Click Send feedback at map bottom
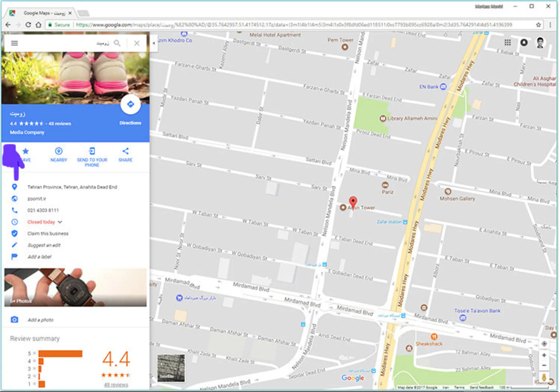The height and width of the screenshot is (392, 560). click(x=482, y=387)
